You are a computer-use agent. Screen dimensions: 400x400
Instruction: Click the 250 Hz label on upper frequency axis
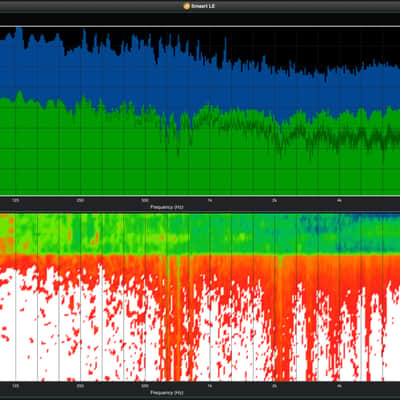(80, 200)
